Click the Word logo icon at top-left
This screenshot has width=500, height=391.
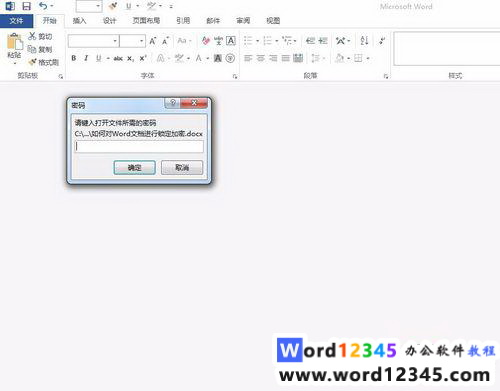click(10, 6)
